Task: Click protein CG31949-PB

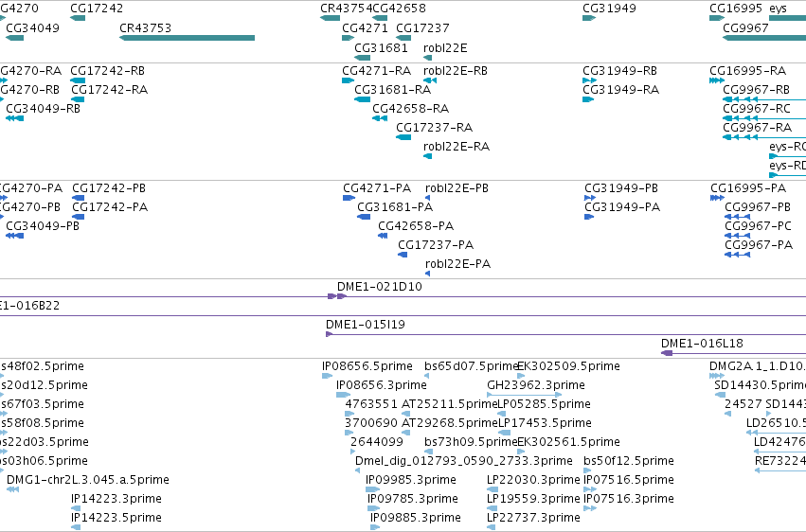Action: tap(621, 188)
